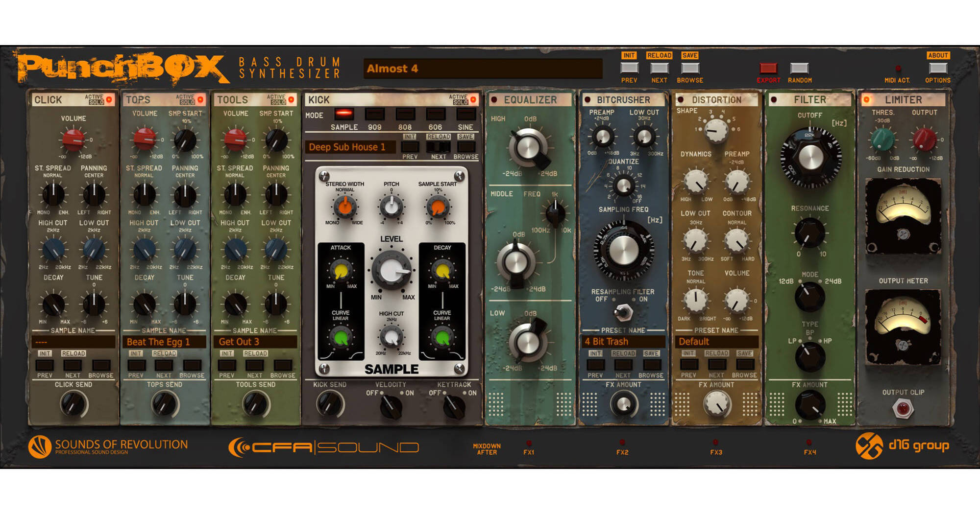Flip the Resampling Filter on/off switch

coord(623,311)
